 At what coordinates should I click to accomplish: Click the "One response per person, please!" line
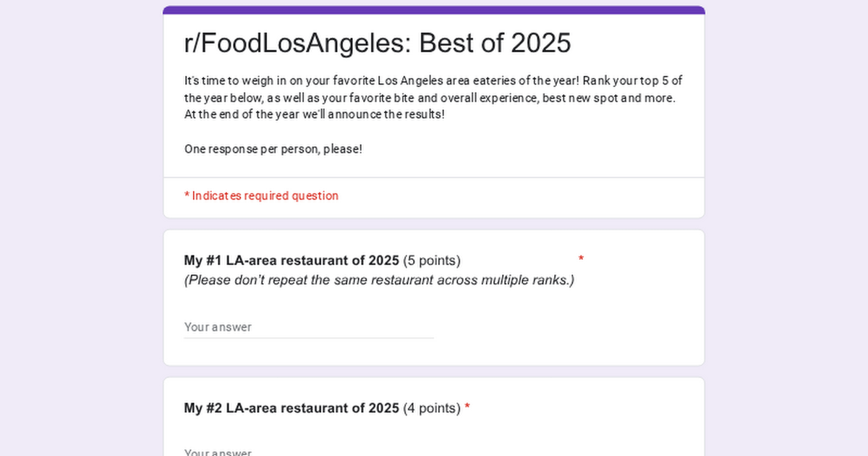(x=273, y=149)
